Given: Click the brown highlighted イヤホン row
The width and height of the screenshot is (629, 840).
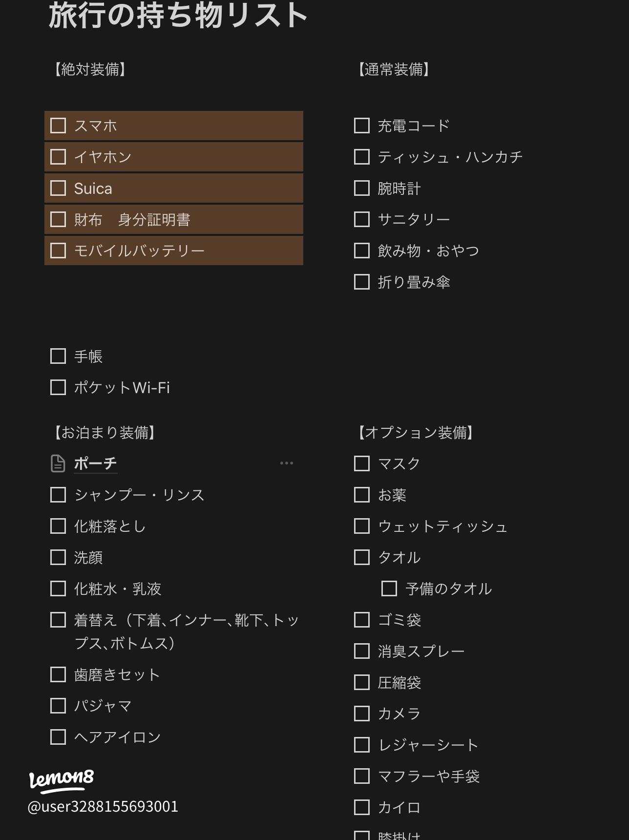Looking at the screenshot, I should (x=195, y=157).
